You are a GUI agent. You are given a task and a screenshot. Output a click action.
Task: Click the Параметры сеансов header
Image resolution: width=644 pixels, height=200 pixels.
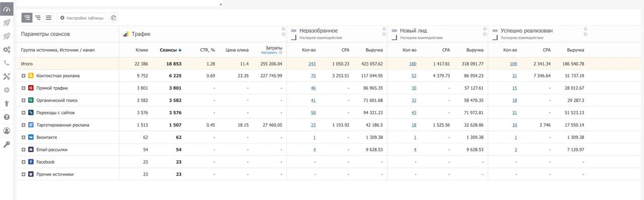click(45, 34)
